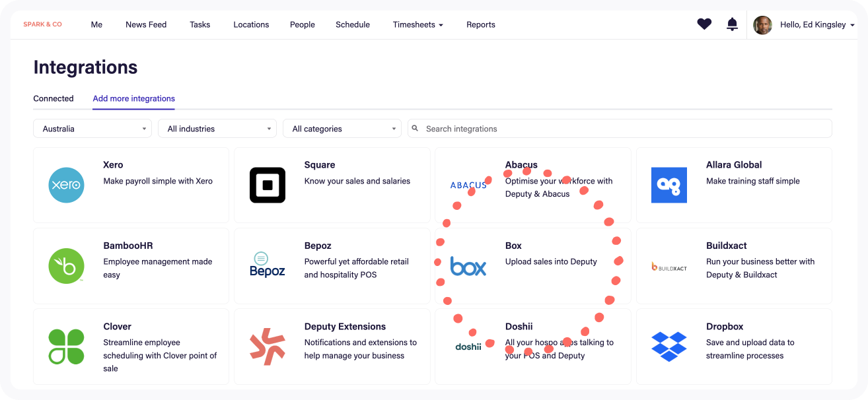
Task: Click Ed Kingsley's profile avatar
Action: [x=763, y=25]
